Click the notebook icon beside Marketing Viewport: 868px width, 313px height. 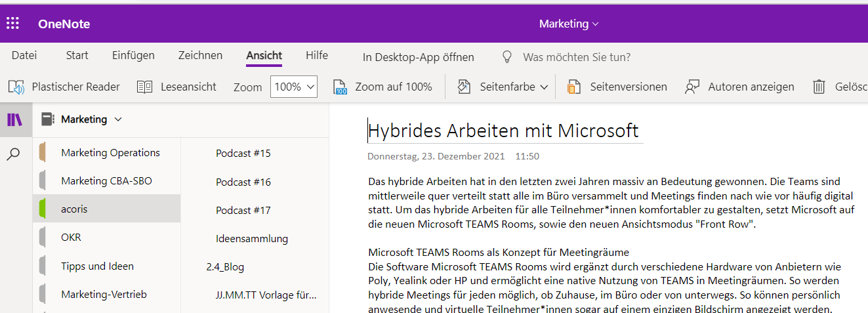[x=47, y=119]
